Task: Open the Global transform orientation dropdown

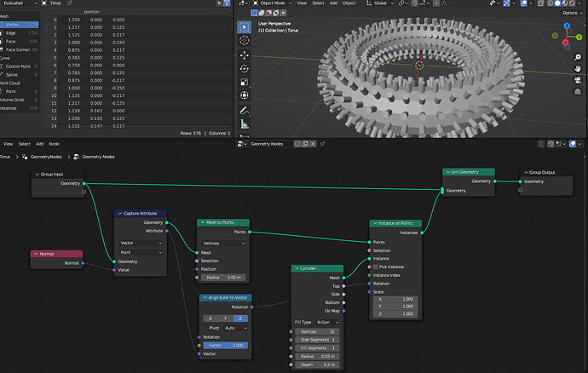Action: [380, 3]
